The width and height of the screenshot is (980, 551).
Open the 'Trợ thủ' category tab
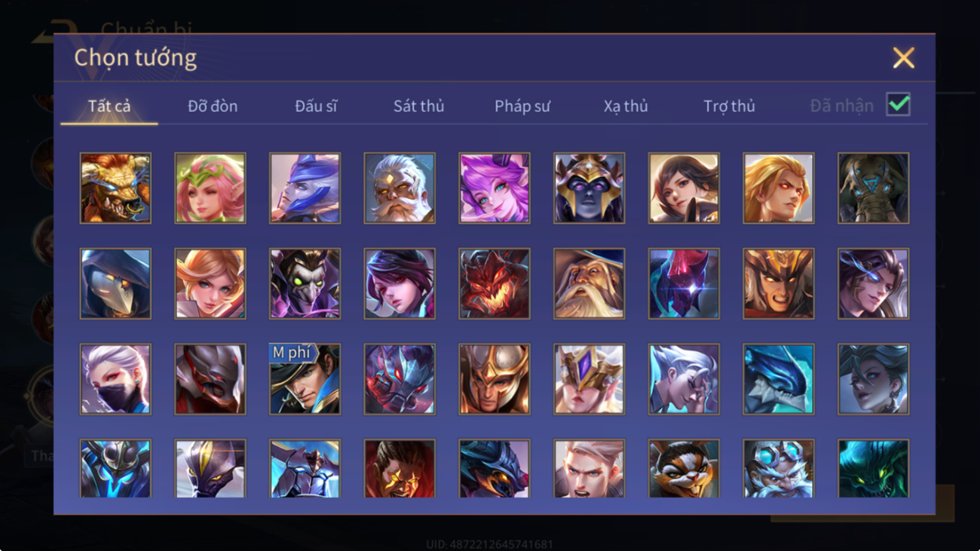pyautogui.click(x=729, y=106)
